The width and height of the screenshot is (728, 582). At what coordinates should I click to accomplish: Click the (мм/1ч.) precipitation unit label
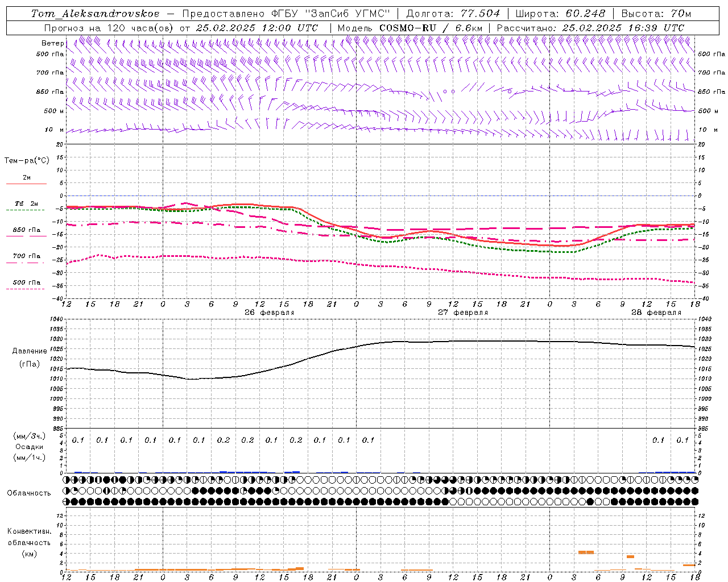point(30,458)
